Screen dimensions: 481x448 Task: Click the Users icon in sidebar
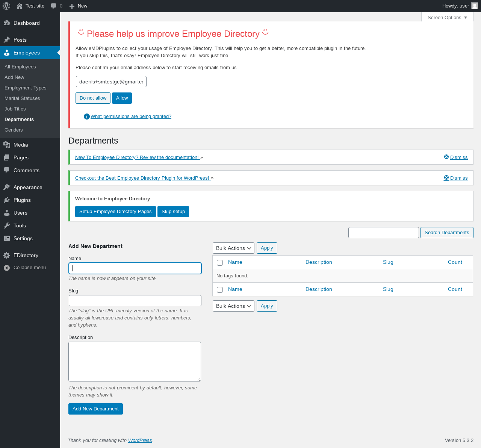click(x=7, y=213)
